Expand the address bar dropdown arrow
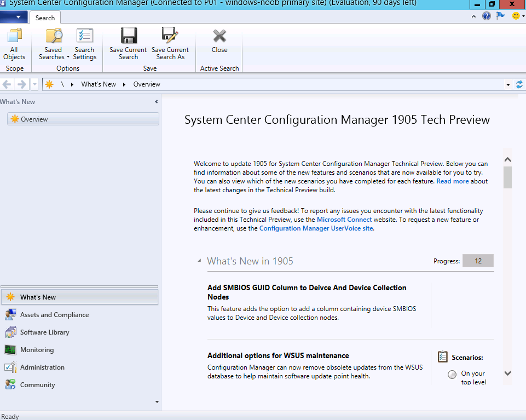This screenshot has width=526, height=420. click(x=508, y=85)
